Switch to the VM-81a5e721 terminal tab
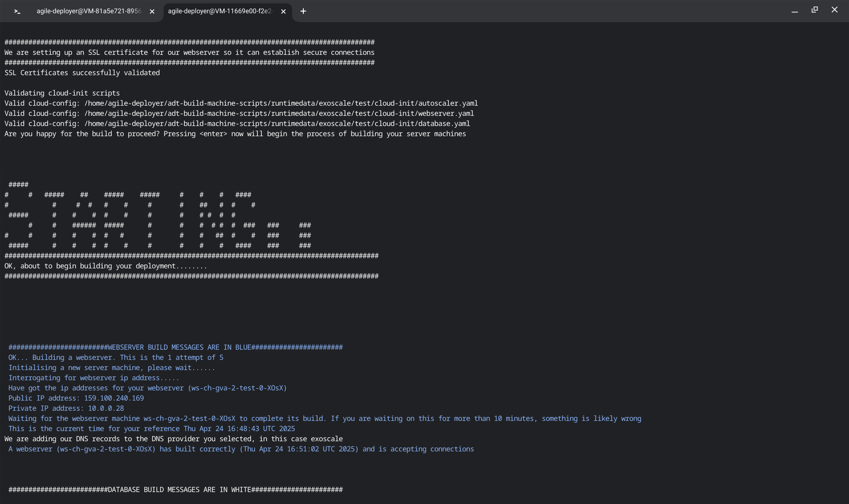849x504 pixels. 88,11
